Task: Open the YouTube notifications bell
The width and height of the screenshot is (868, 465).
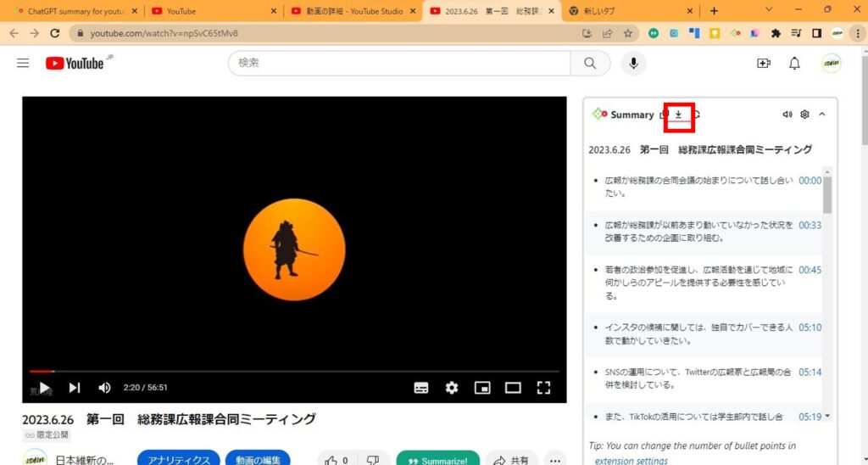Action: [794, 63]
